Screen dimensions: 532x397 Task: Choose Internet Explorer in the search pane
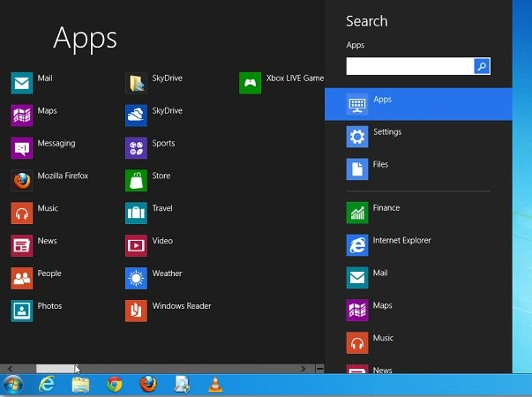418,245
